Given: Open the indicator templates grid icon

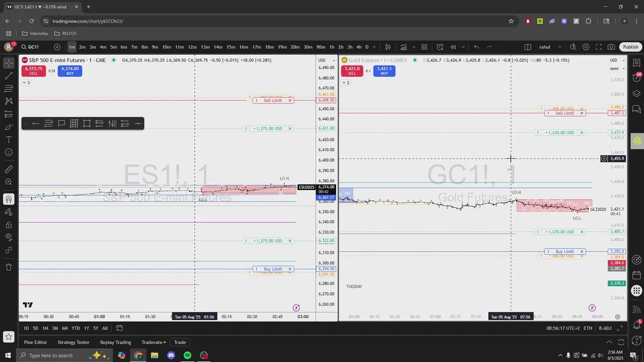Looking at the screenshot, I should pos(424,47).
